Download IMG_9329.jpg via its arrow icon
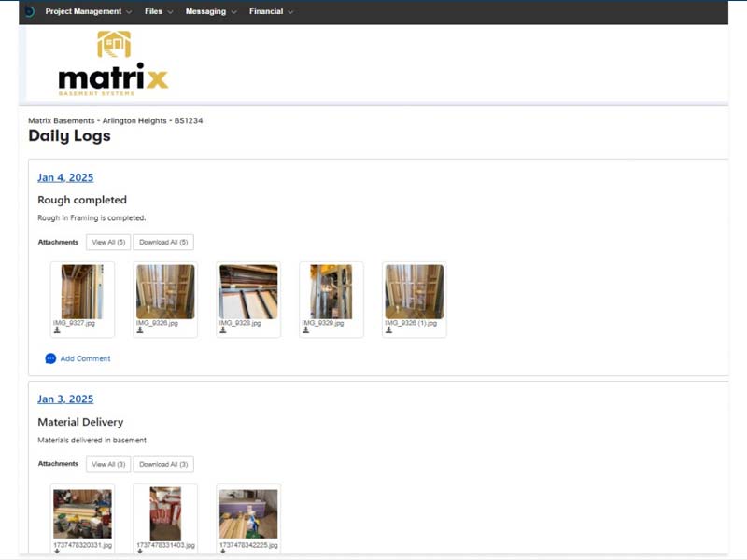747x560 pixels. tap(306, 330)
